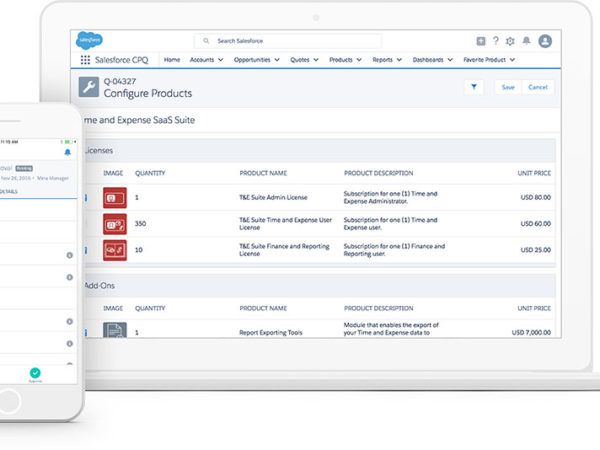Open the Reports tab

pos(382,60)
